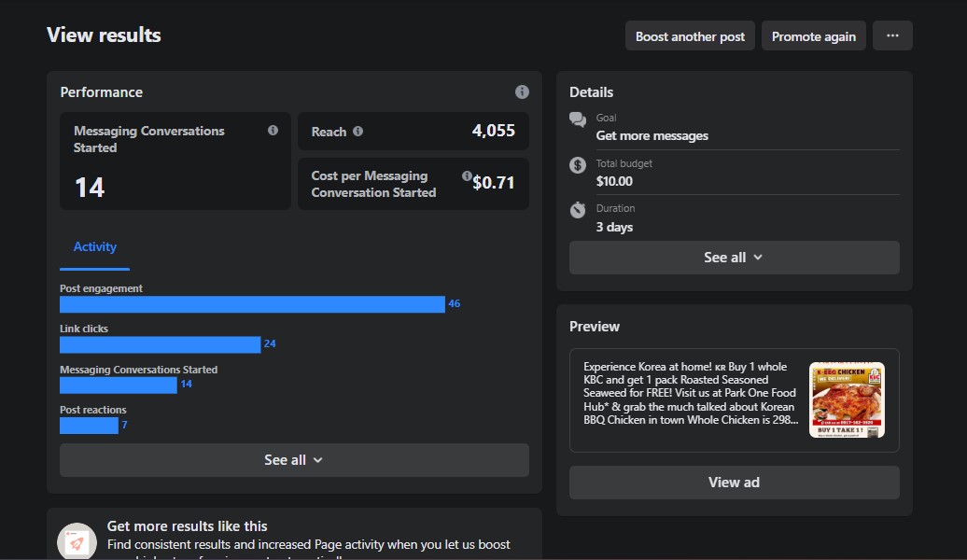
Task: Click the Korean BBQ chicken ad thumbnail
Action: click(x=847, y=400)
